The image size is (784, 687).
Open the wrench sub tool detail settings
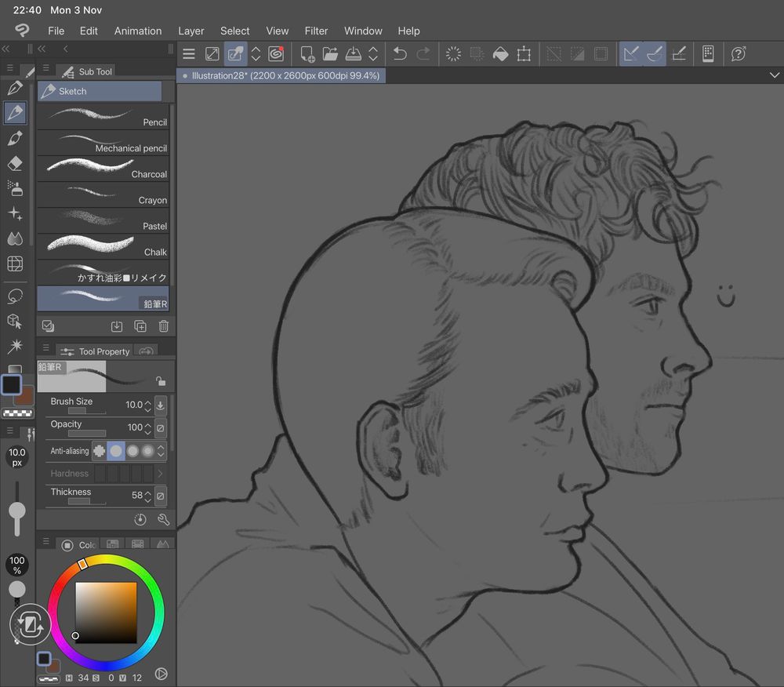pyautogui.click(x=163, y=519)
